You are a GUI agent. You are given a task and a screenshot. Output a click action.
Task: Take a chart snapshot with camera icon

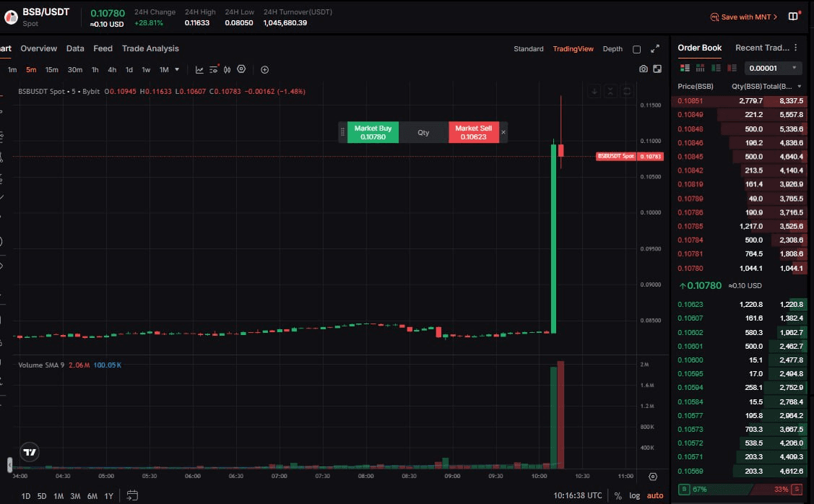[x=644, y=69]
